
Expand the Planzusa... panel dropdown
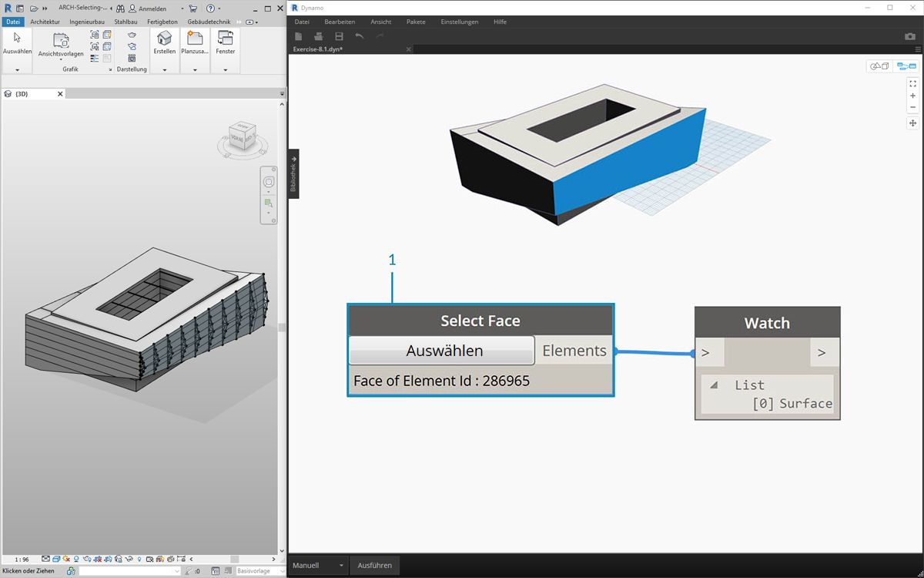(x=195, y=70)
